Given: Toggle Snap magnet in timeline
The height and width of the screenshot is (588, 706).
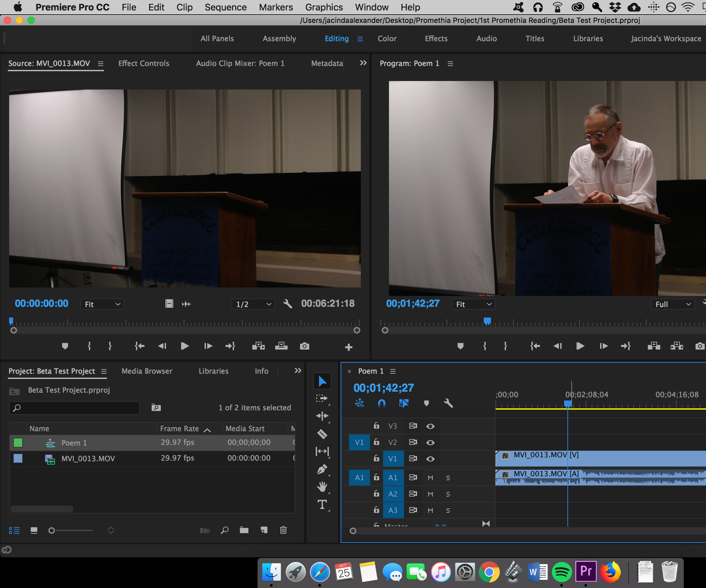Looking at the screenshot, I should pyautogui.click(x=381, y=403).
